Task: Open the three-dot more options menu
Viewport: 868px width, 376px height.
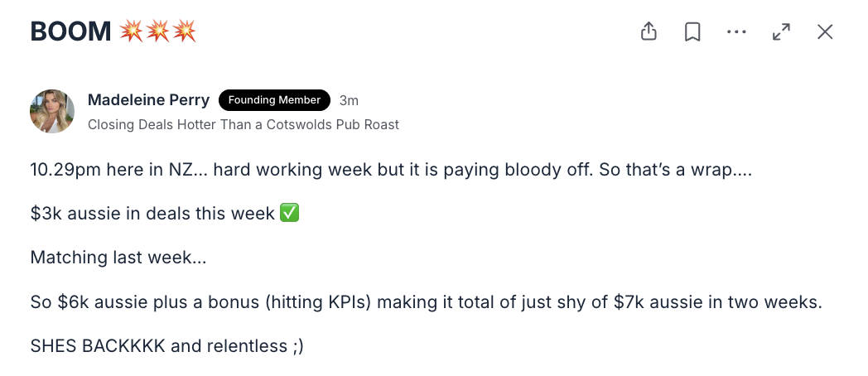Action: (x=737, y=32)
